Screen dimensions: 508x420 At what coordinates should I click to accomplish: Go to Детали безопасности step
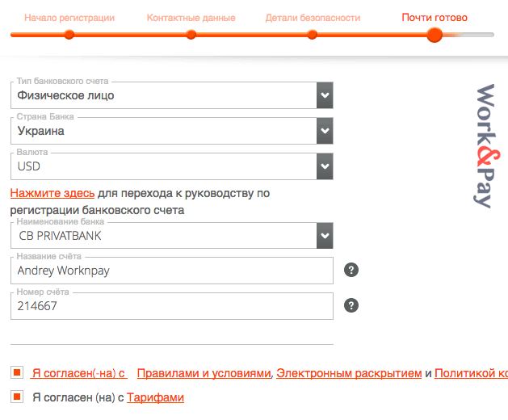click(x=313, y=18)
